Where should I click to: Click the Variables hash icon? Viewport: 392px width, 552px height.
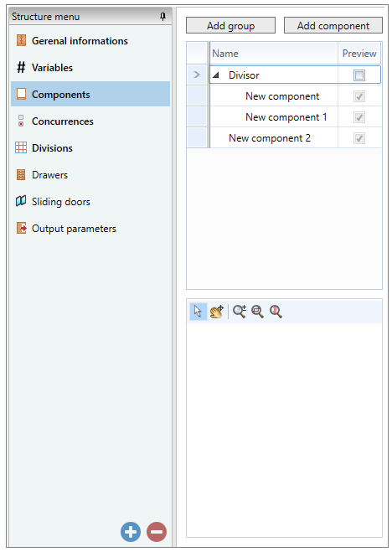point(21,67)
